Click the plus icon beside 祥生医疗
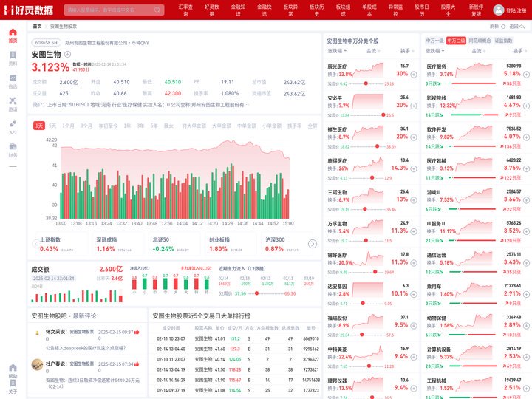The width and height of the screenshot is (532, 399). click(x=414, y=137)
